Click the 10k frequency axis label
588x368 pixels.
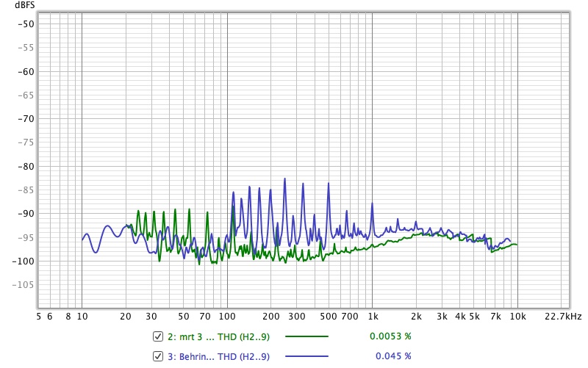(518, 317)
